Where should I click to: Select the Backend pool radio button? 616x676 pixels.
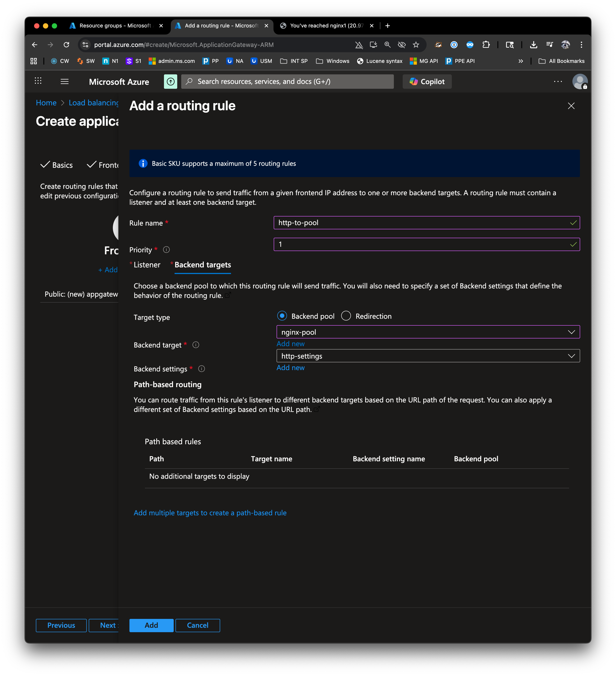[x=282, y=316]
